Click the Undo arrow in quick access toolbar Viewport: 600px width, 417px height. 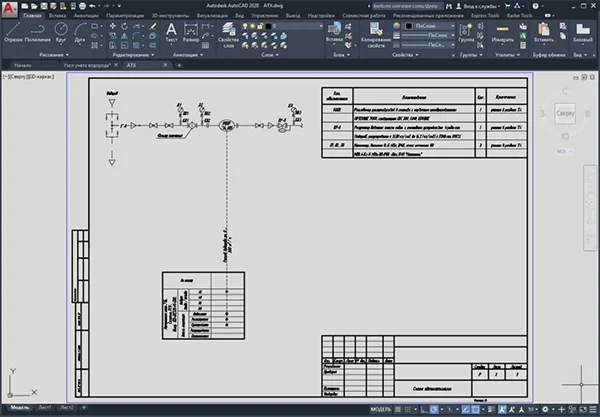click(93, 6)
